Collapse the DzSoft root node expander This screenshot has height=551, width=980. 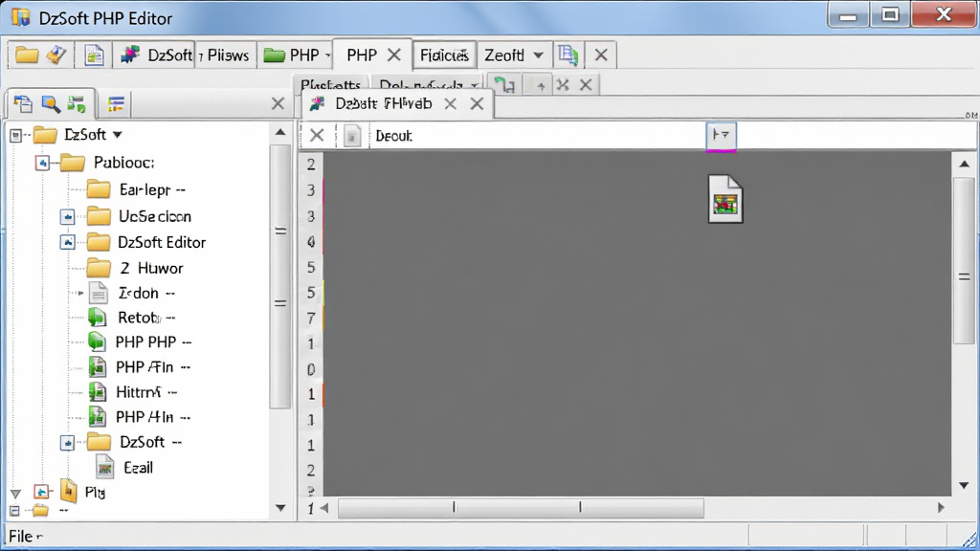pos(16,135)
